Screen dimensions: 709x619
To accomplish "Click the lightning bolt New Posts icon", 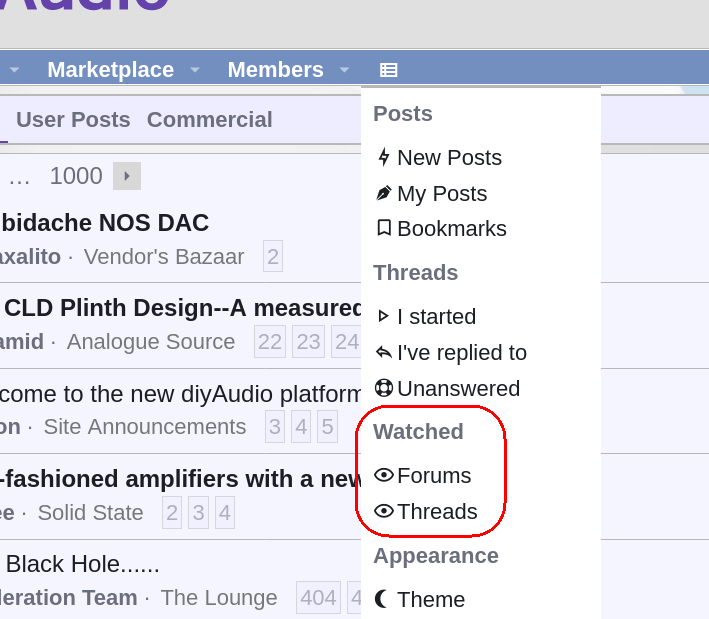I will click(384, 157).
